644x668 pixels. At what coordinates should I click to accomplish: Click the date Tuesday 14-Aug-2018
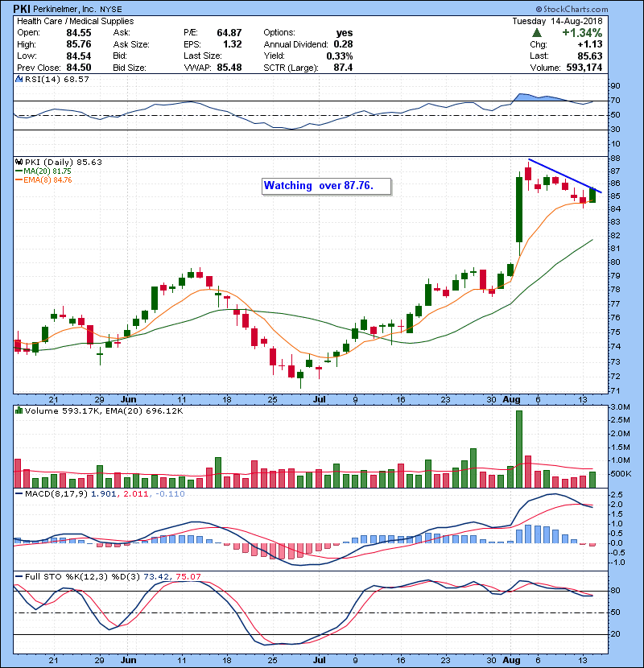(558, 21)
